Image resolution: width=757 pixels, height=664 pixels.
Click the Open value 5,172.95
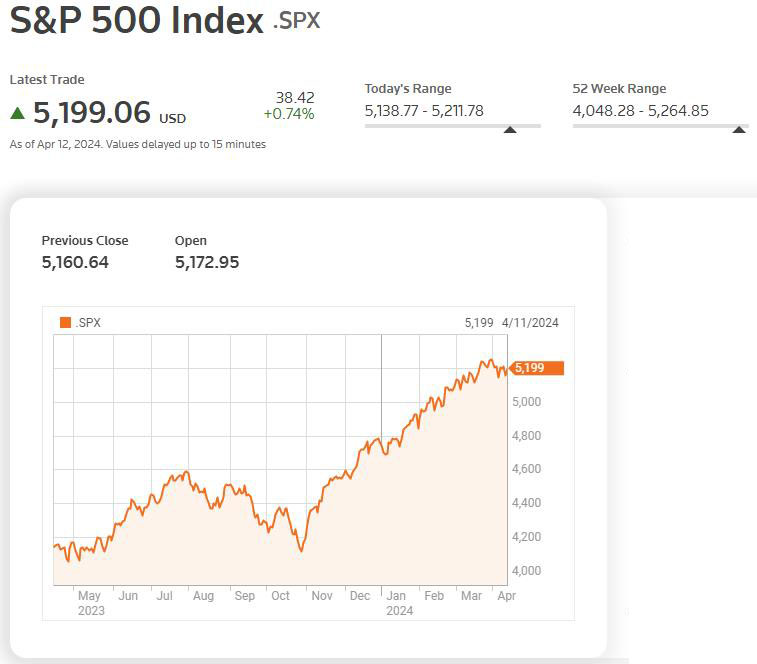207,262
